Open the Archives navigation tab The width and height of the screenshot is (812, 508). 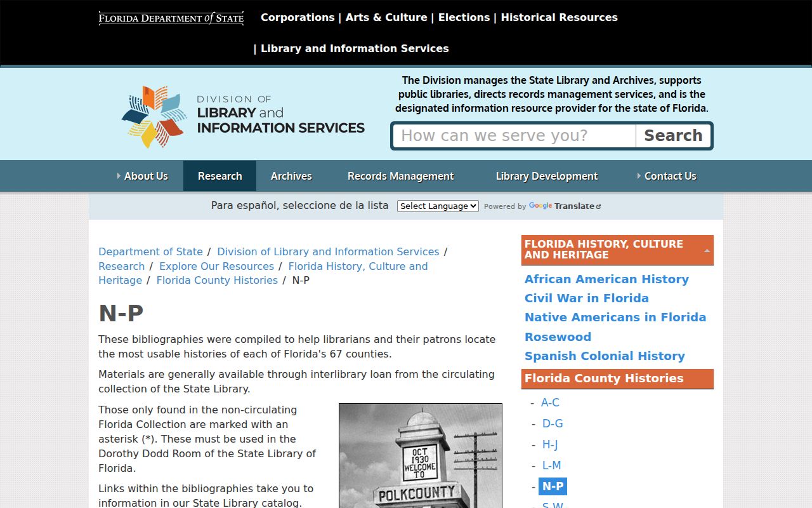[291, 176]
